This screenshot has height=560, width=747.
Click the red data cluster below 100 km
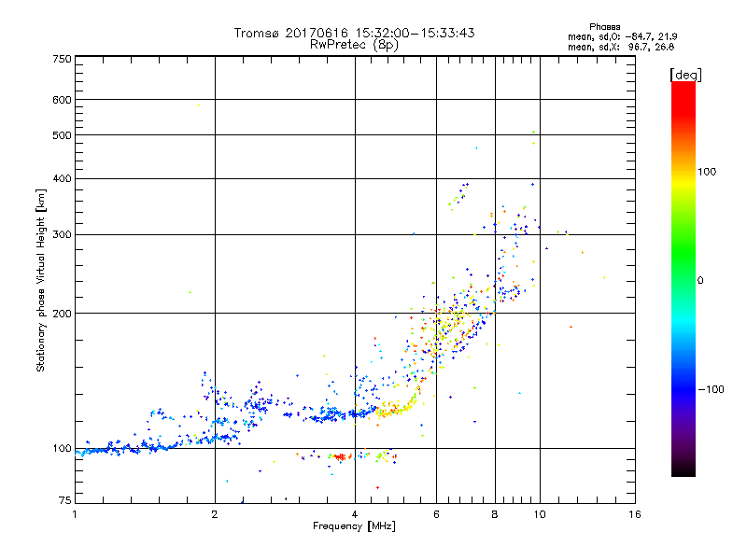[340, 456]
